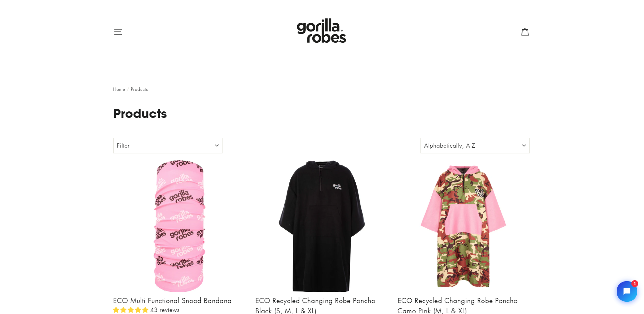Click the five-star rating under Snood Bandana
Image resolution: width=644 pixels, height=314 pixels.
(x=131, y=310)
